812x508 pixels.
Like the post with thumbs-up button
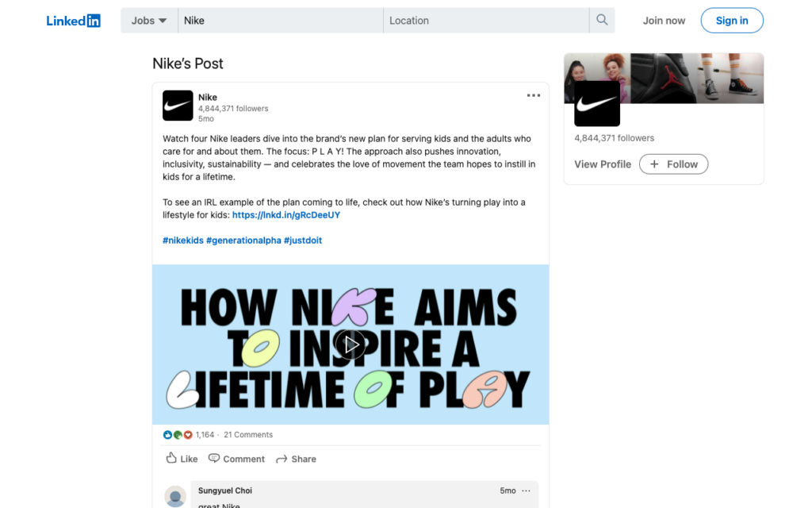(182, 458)
